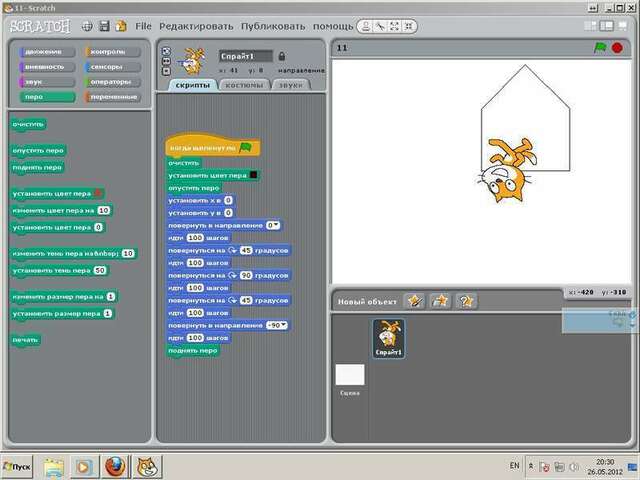The height and width of the screenshot is (480, 640).
Task: Click the share project folder icon
Action: (x=121, y=27)
